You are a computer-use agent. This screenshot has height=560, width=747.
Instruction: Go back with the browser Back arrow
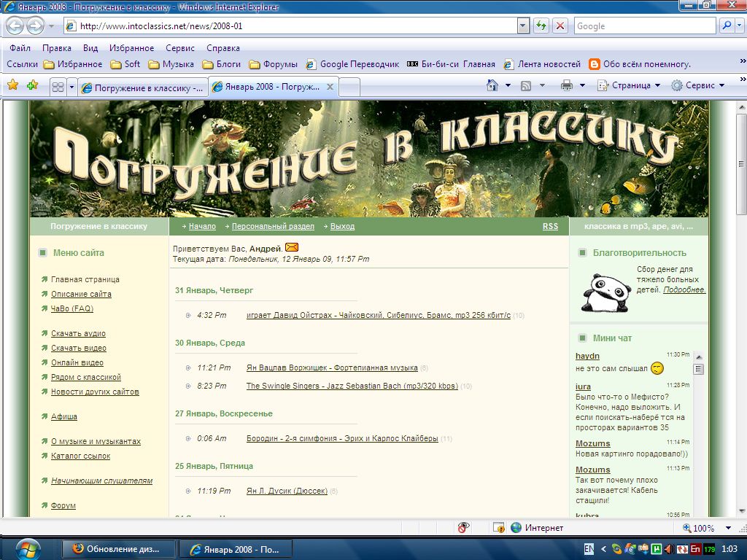tap(15, 26)
